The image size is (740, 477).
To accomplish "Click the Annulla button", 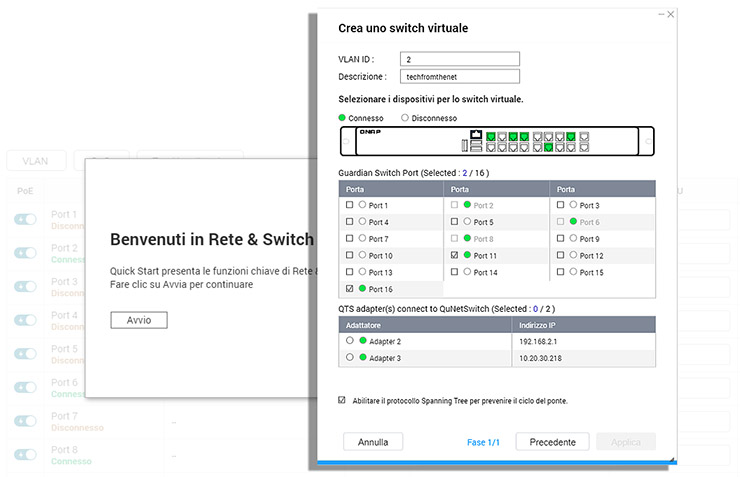I will [373, 441].
